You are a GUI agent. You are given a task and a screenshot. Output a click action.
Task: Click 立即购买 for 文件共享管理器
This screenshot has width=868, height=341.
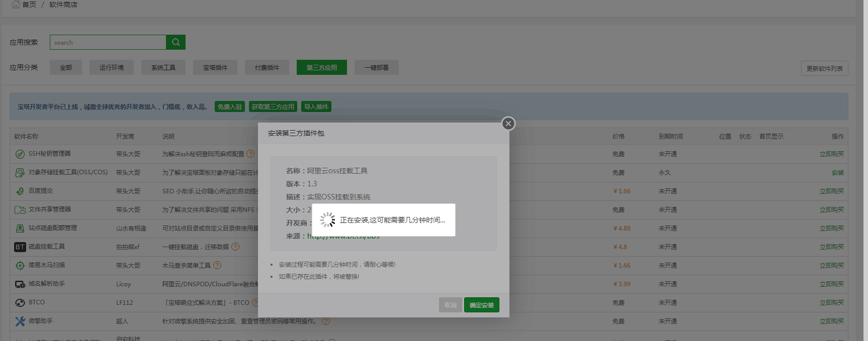[x=832, y=209]
